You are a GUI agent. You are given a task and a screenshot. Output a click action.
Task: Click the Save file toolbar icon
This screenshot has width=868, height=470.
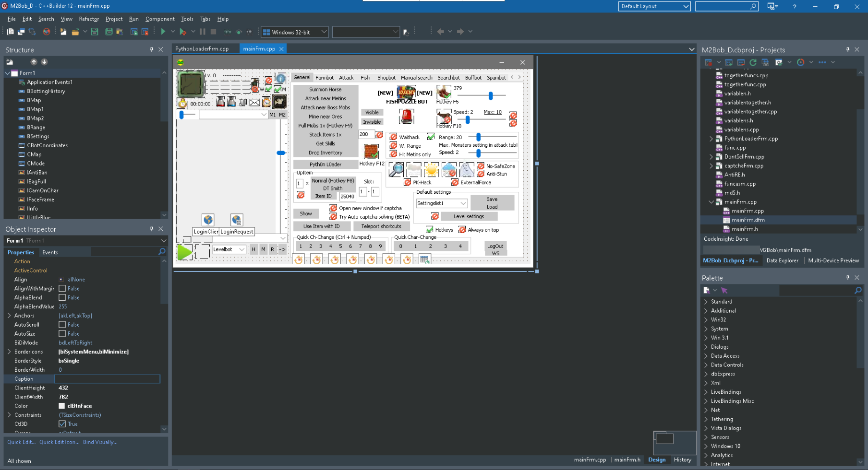(x=95, y=32)
